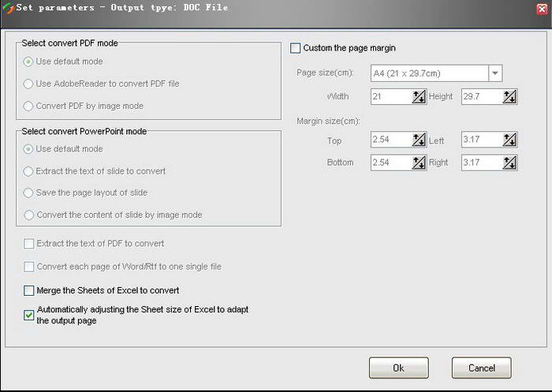This screenshot has height=392, width=552.
Task: Click the Right margin field showing 3.17
Action: pyautogui.click(x=483, y=162)
